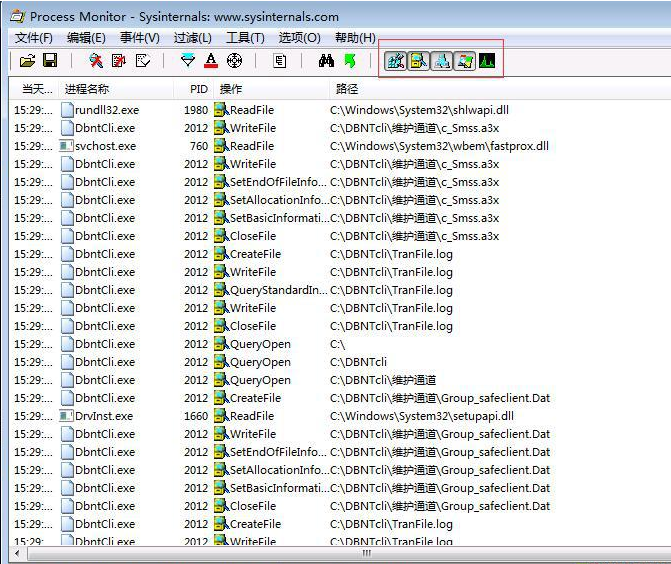This screenshot has height=564, width=671.
Task: Select QueryOpen row with path C:\
Action: 340,344
